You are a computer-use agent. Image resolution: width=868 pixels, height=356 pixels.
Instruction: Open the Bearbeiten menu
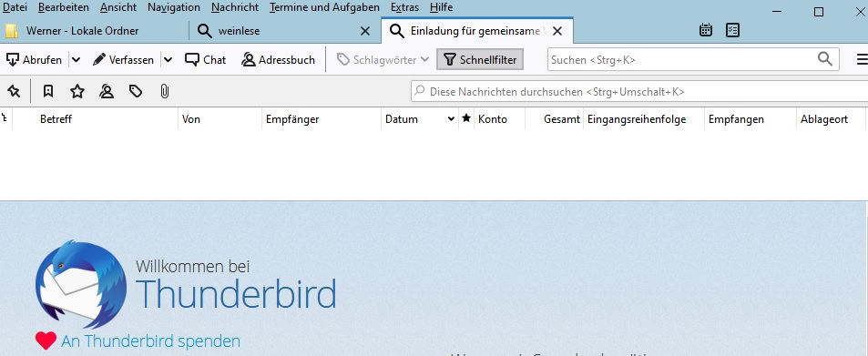[x=64, y=7]
